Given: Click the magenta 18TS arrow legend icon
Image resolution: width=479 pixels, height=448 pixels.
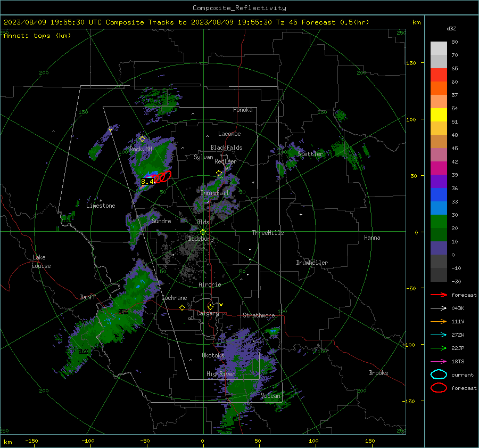Looking at the screenshot, I should [439, 362].
